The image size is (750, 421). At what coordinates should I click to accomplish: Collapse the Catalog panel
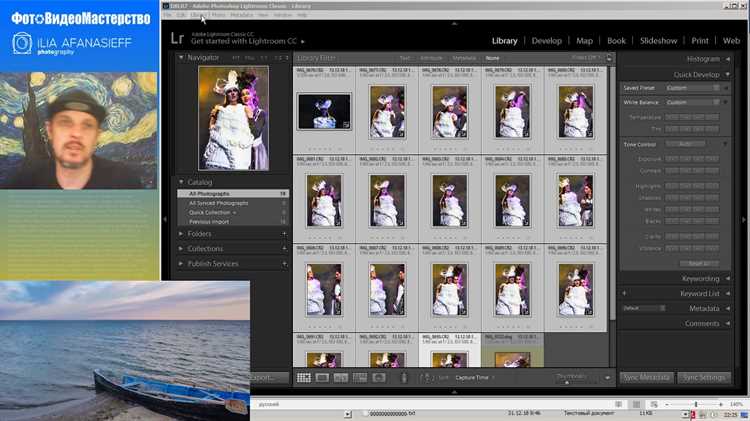click(x=181, y=182)
